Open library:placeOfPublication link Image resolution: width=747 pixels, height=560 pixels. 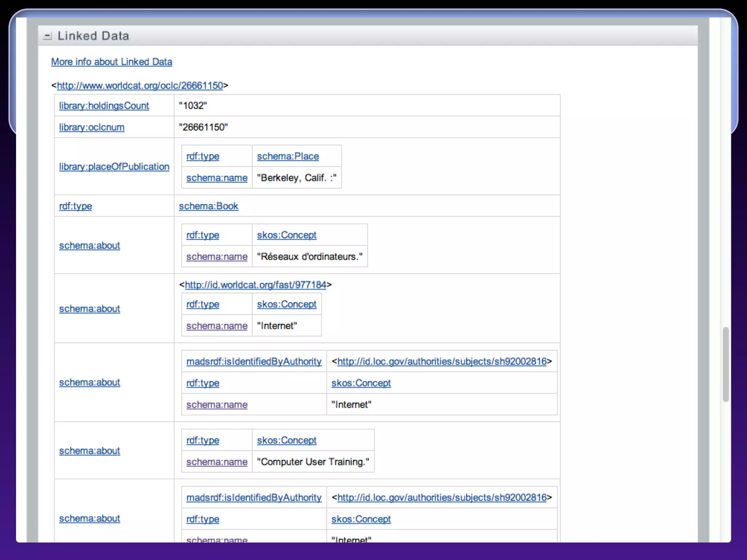(114, 167)
